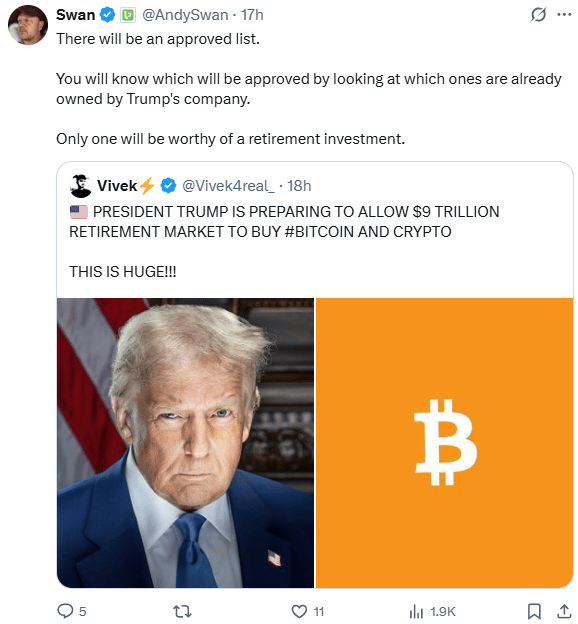Open the @AndySwan handle link
Screen dimensions: 578x624
tap(185, 15)
